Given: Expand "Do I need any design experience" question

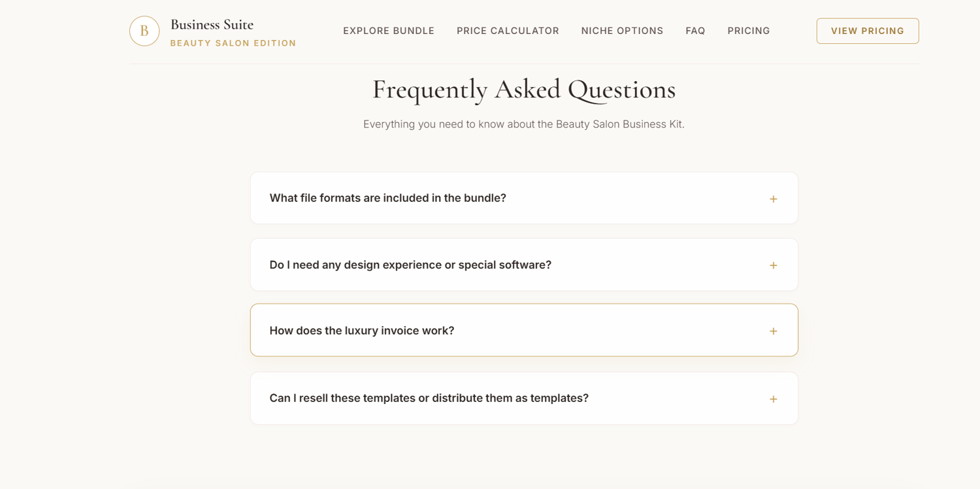Looking at the screenshot, I should [x=524, y=265].
